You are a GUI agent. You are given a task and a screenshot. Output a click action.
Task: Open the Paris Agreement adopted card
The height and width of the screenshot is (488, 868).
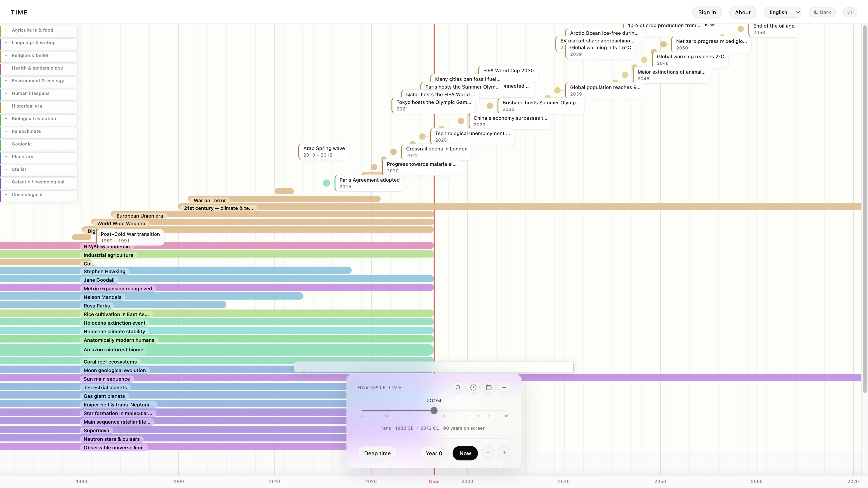point(369,183)
